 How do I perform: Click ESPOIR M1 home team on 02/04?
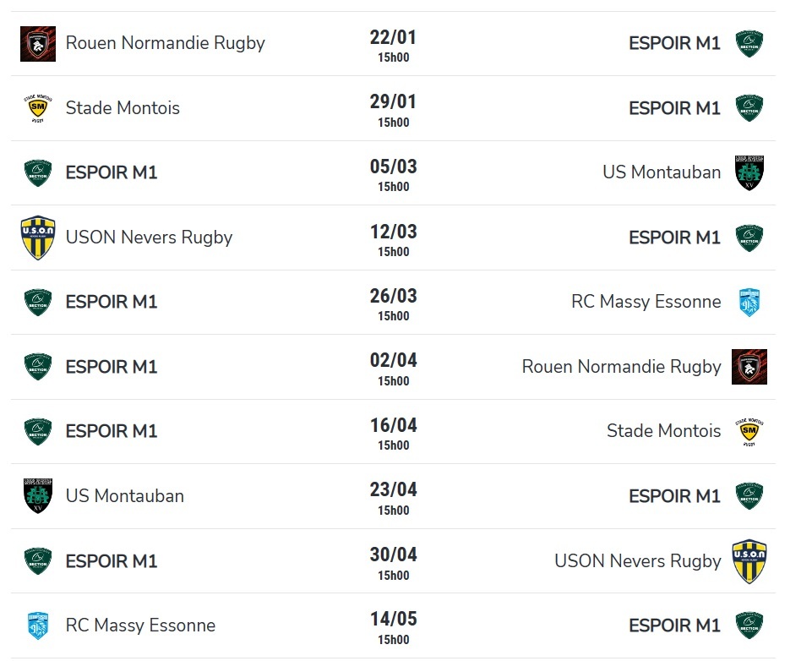point(112,367)
